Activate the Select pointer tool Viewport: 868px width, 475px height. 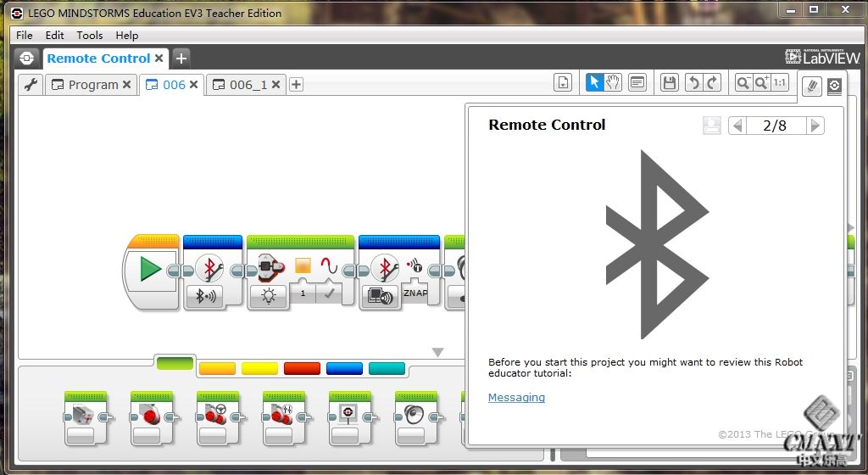594,82
